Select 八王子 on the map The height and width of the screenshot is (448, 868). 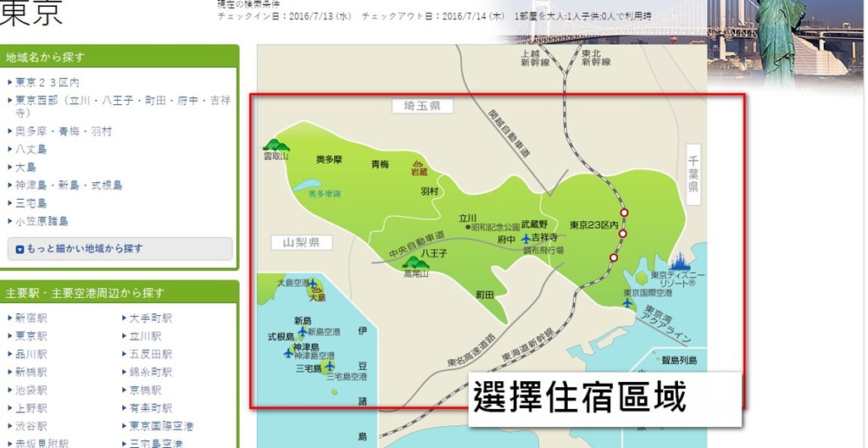coord(434,252)
